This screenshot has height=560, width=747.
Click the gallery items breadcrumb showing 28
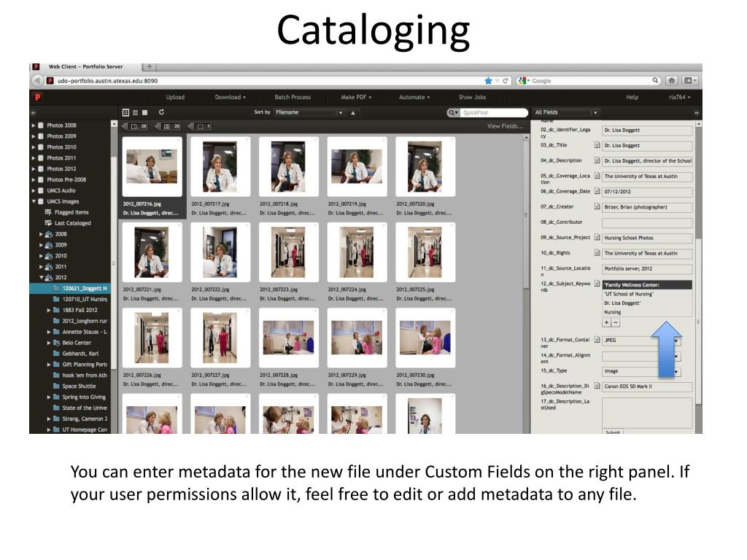pos(169,126)
